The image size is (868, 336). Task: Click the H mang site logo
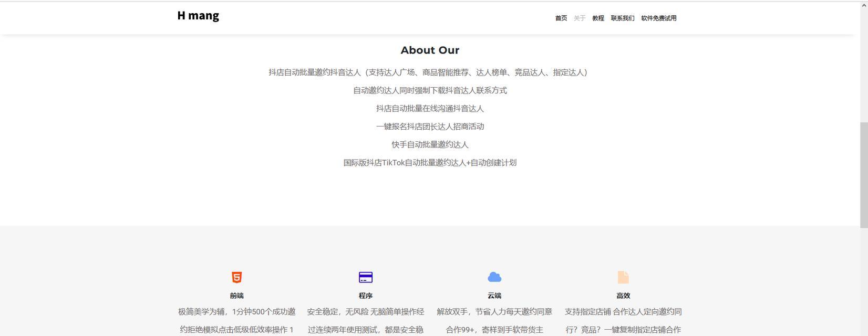click(x=198, y=16)
